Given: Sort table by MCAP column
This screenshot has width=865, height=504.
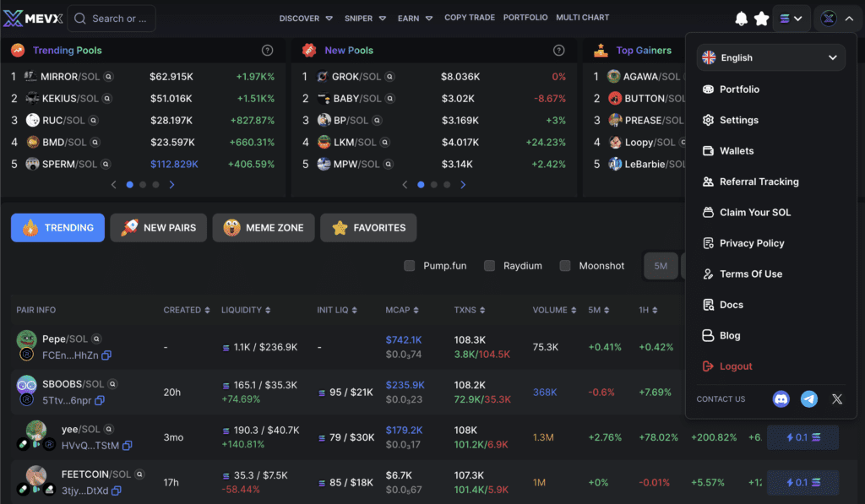Looking at the screenshot, I should pos(402,310).
